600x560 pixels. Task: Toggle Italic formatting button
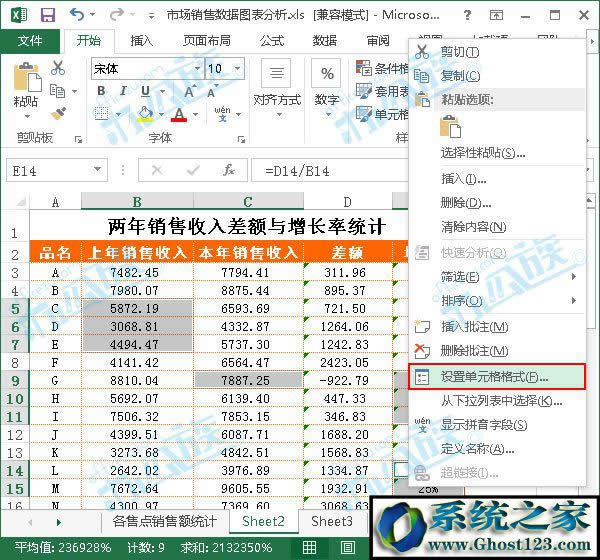point(123,92)
